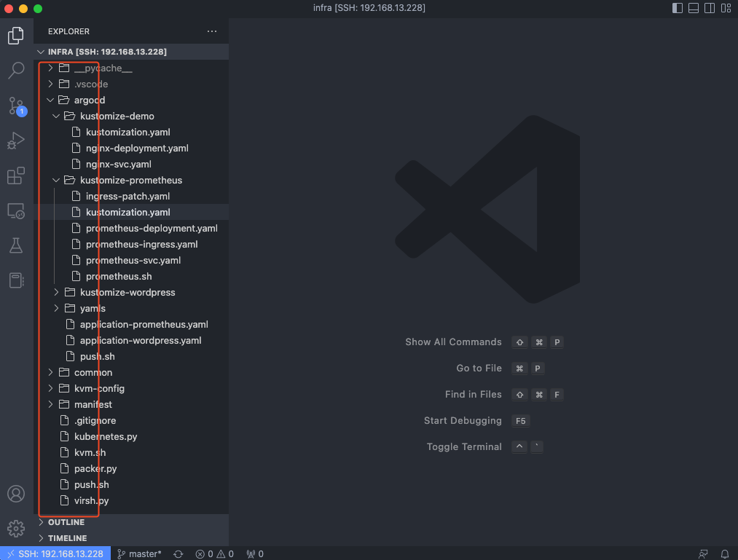Expand the manifest folder
Viewport: 738px width, 560px height.
(131, 404)
